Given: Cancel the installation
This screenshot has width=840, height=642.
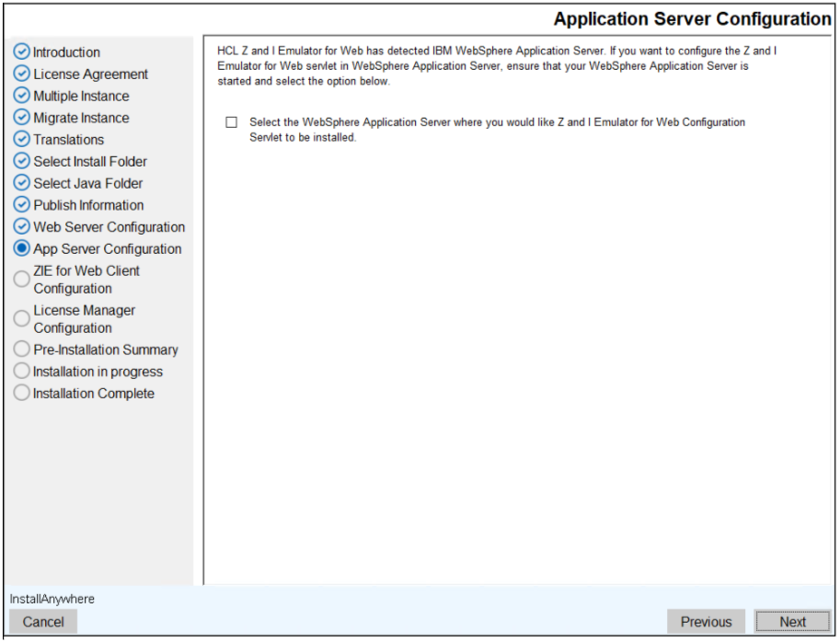Looking at the screenshot, I should click(43, 622).
